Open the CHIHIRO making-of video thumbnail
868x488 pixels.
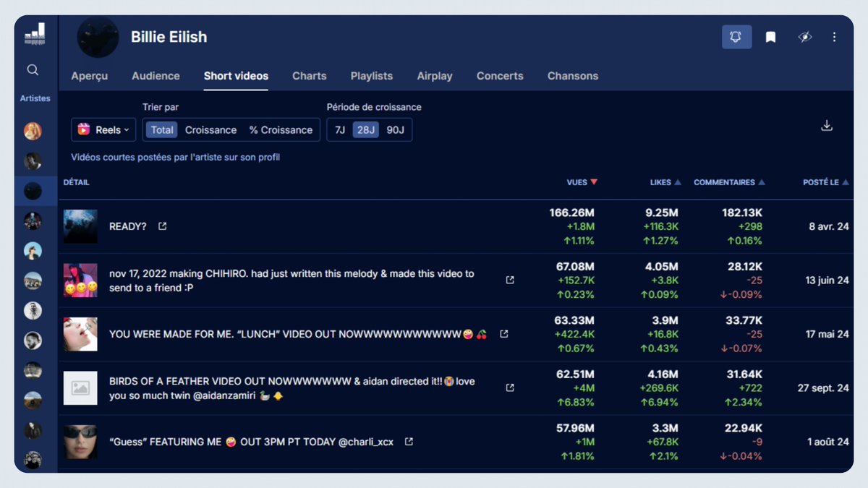(x=80, y=280)
